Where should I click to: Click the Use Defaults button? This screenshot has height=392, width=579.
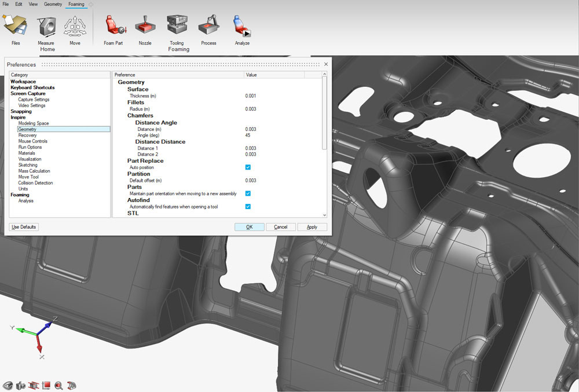point(24,227)
